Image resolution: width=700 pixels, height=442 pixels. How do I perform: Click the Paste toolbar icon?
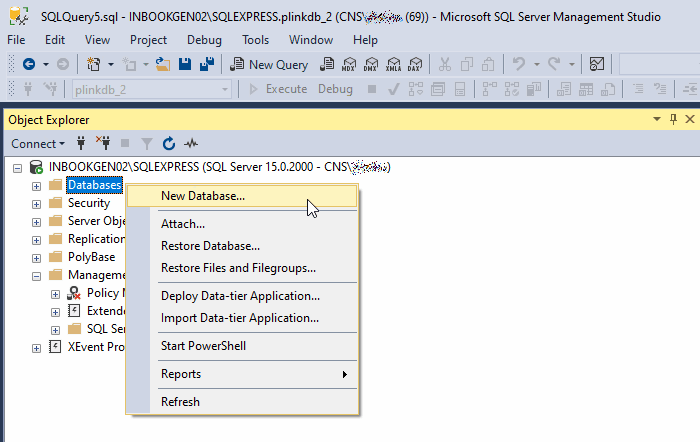[x=488, y=65]
